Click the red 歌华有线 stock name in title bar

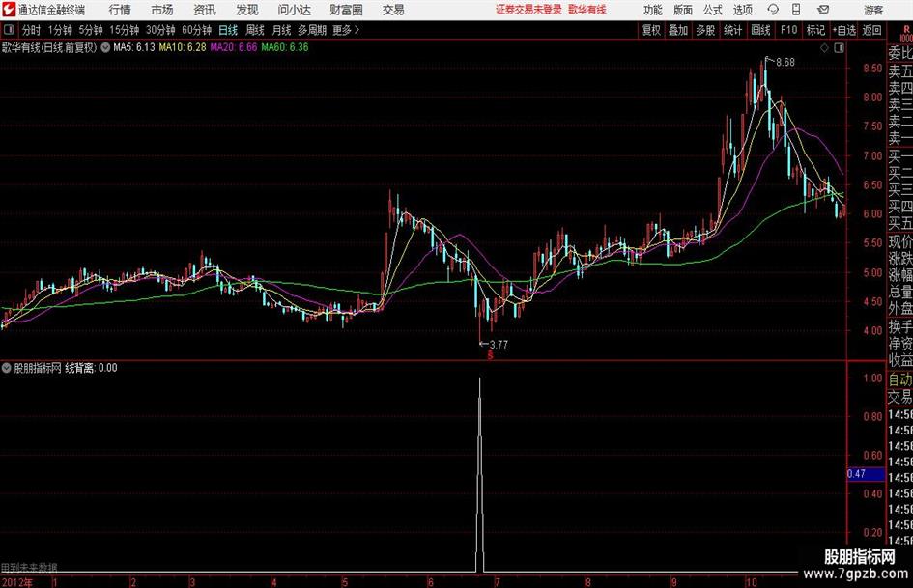(587, 10)
